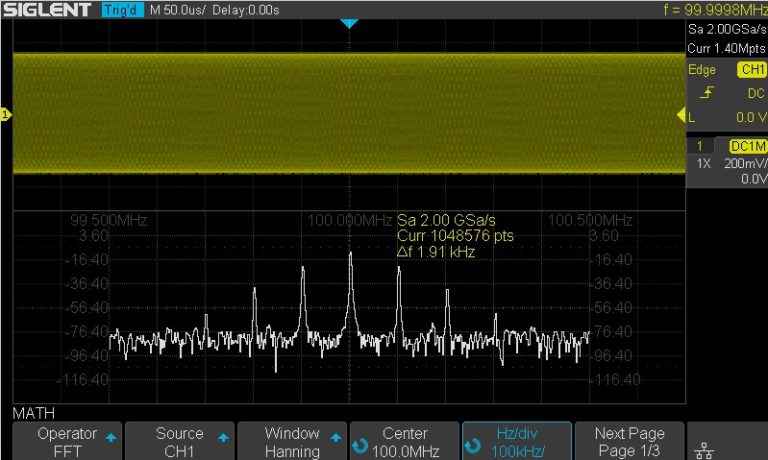Go to Next Page of MATH menu
Image resolution: width=768 pixels, height=460 pixels.
point(629,441)
